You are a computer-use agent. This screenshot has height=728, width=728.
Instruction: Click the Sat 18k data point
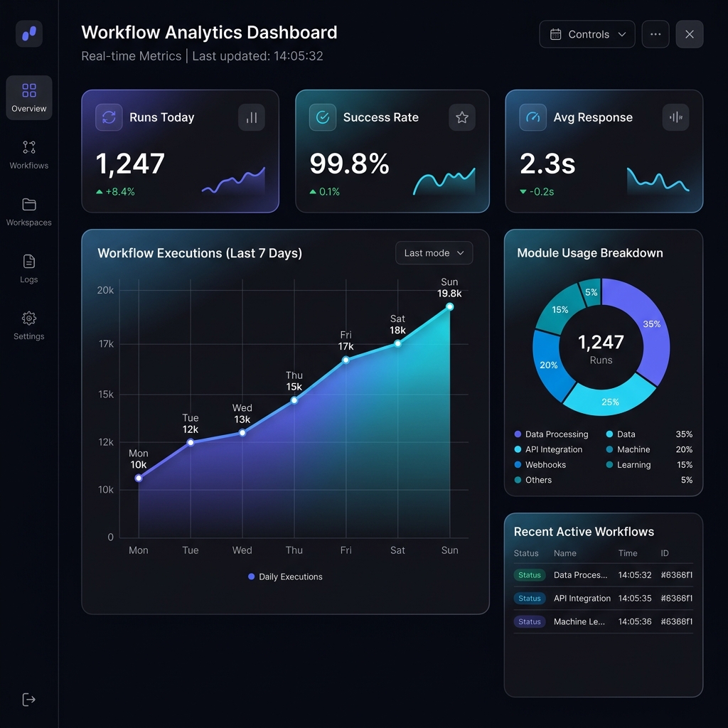[x=397, y=343]
